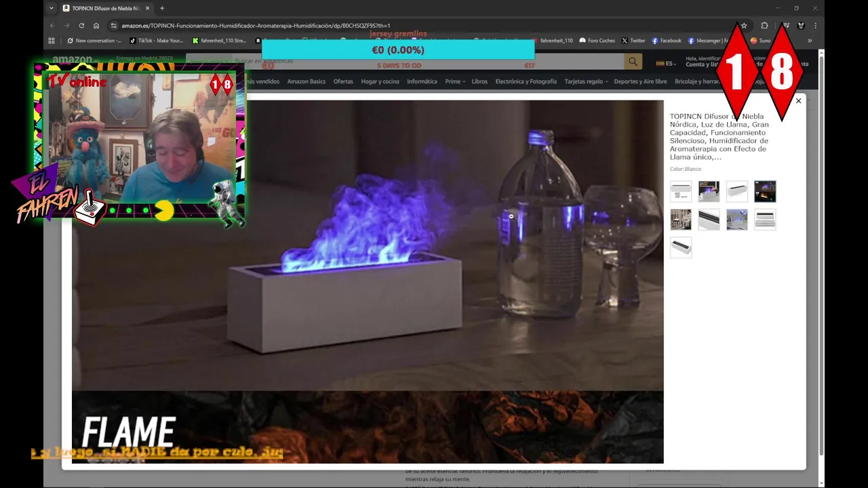Image resolution: width=868 pixels, height=488 pixels.
Task: View site information icon in address bar
Action: click(x=114, y=26)
